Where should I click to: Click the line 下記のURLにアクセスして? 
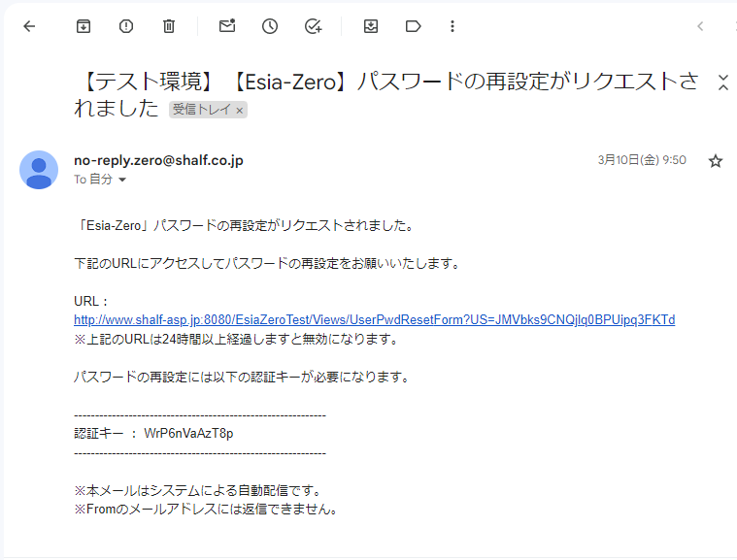266,263
